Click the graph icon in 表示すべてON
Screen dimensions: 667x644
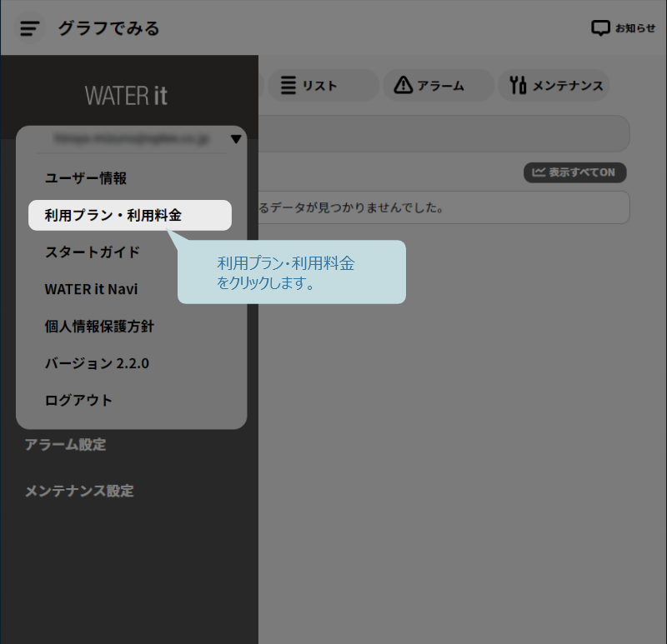coord(538,172)
